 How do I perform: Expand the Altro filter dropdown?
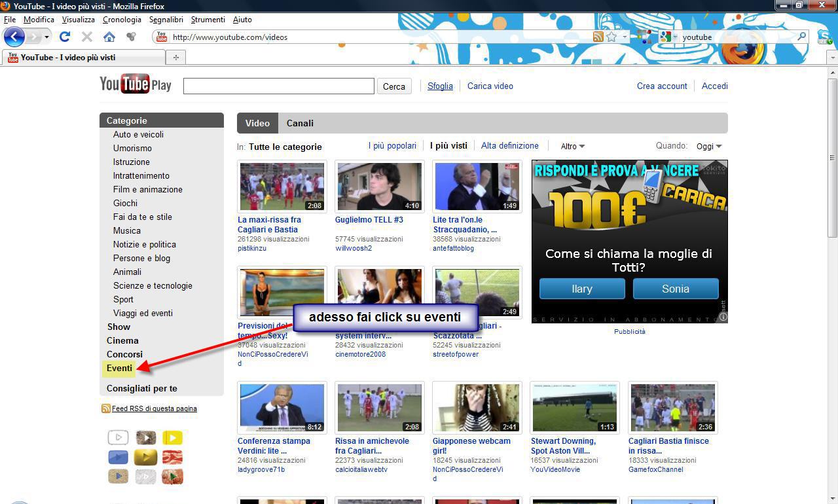[573, 146]
